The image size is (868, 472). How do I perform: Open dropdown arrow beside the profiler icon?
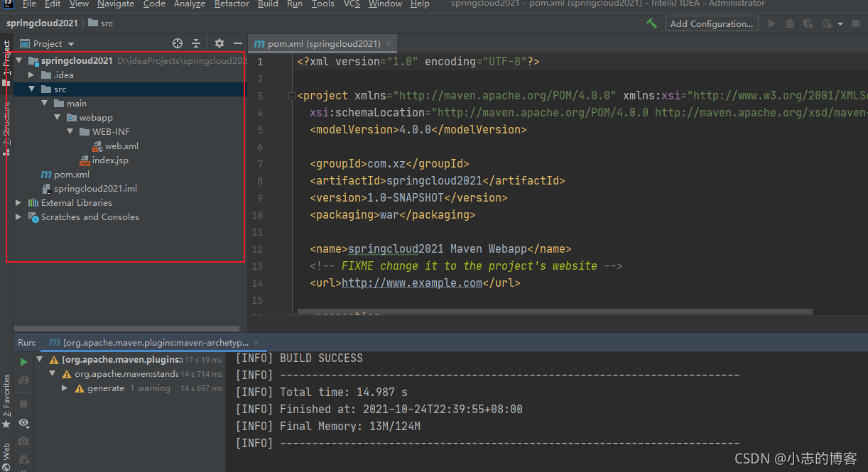(x=840, y=24)
